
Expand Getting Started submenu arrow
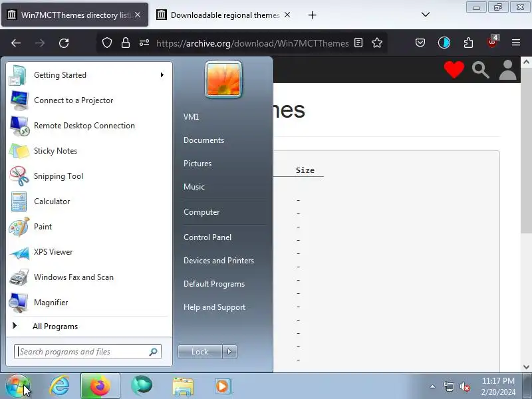(162, 75)
